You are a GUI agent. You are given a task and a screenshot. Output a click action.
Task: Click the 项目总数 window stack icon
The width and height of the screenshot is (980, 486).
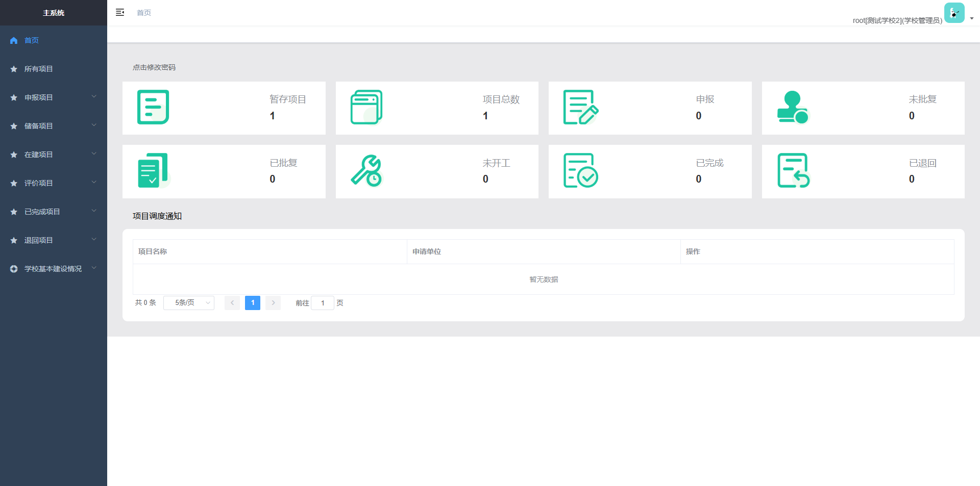(x=366, y=107)
